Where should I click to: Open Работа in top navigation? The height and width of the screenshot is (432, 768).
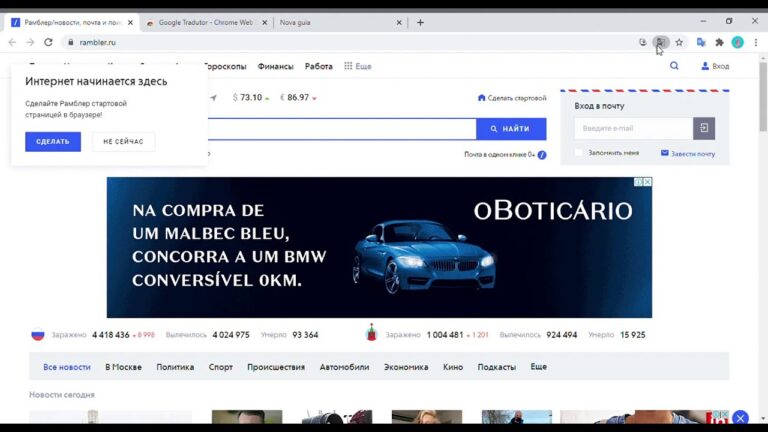318,67
